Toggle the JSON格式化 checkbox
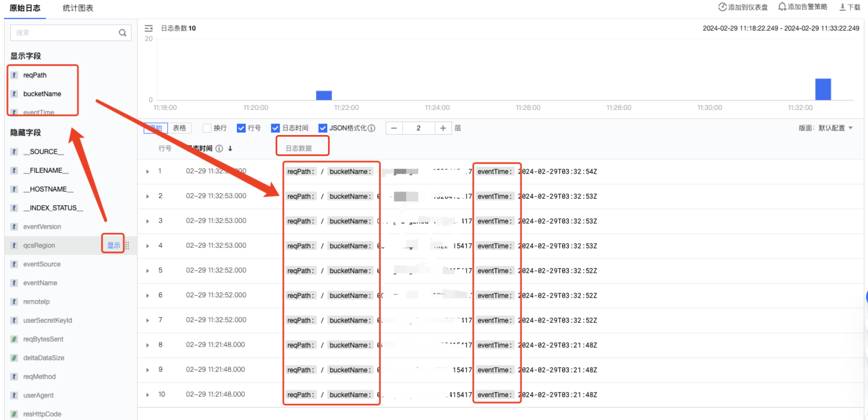Viewport: 868px width, 420px height. tap(323, 128)
